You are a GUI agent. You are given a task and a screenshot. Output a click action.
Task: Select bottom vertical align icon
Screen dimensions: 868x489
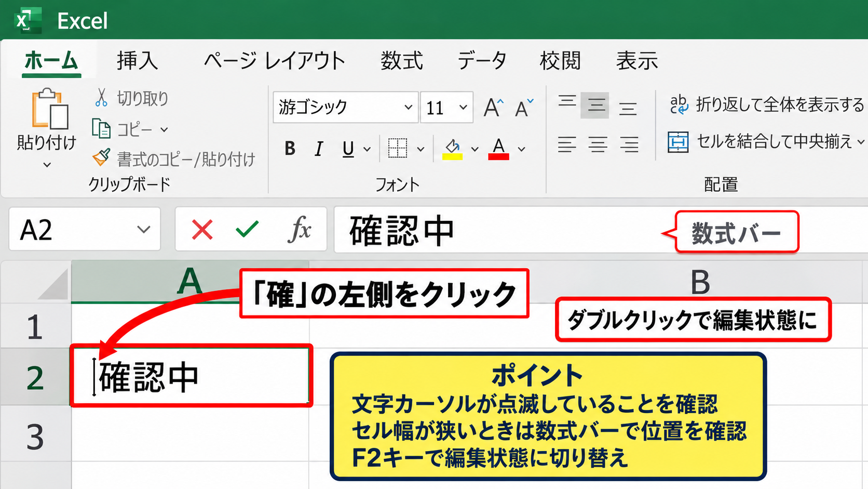coord(628,109)
